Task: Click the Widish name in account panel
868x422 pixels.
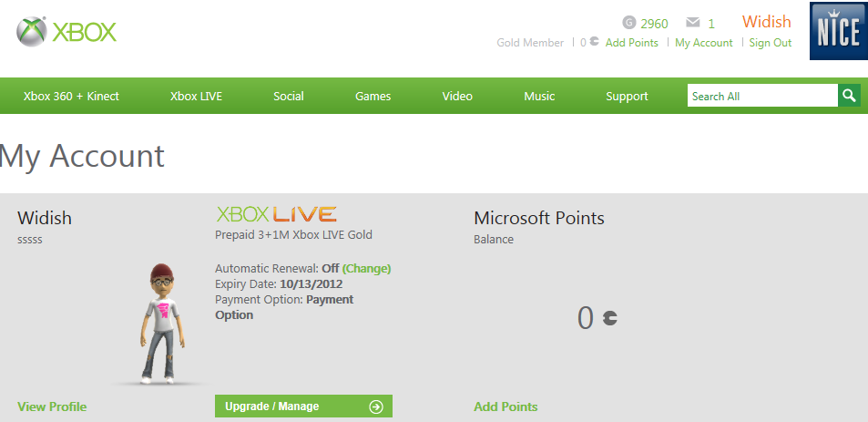Action: [45, 218]
